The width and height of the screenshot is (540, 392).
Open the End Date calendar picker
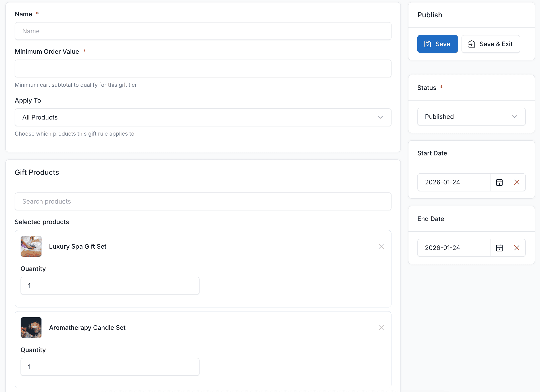[499, 248]
